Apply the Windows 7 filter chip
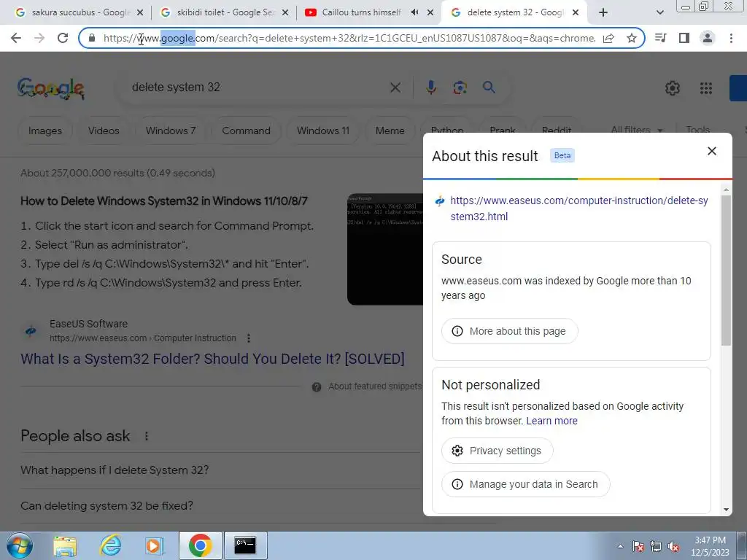This screenshot has height=560, width=747. pos(171,131)
